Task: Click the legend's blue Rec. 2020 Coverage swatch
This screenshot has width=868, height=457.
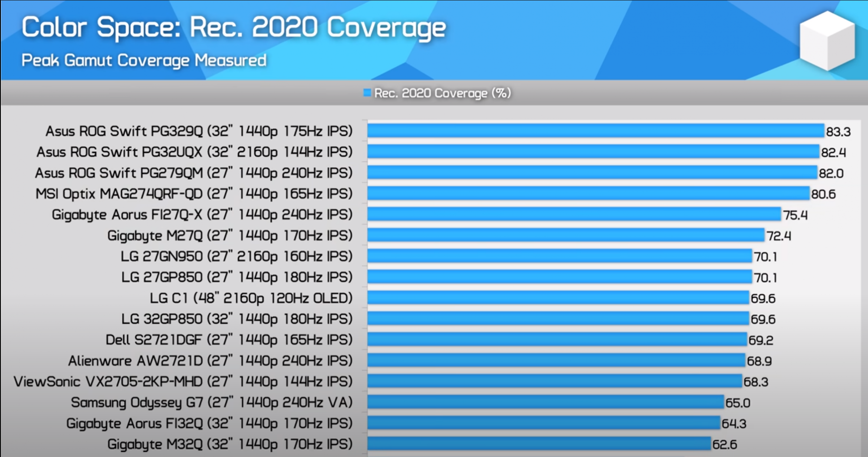Action: [367, 92]
